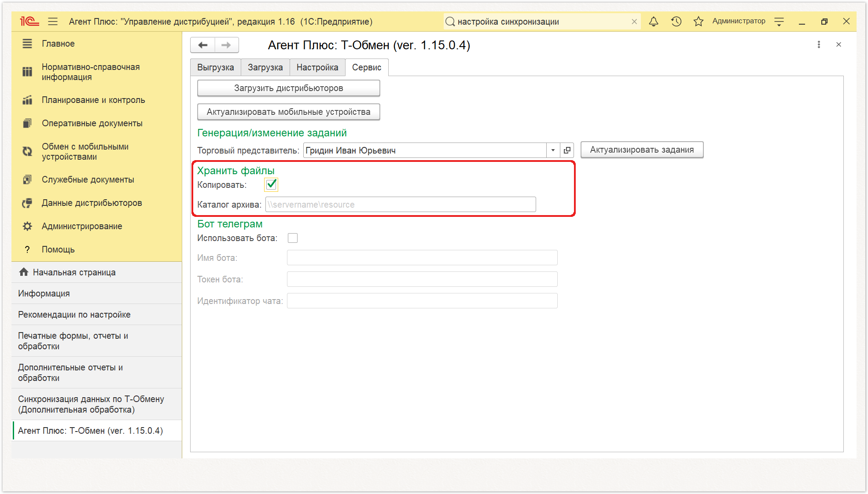Open Синхронизация данных по Т-Обмену item

97,404
